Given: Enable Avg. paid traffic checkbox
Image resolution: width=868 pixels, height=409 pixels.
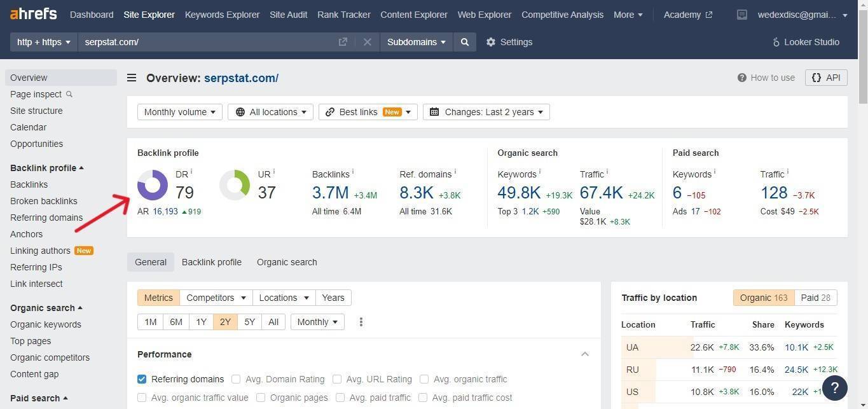Looking at the screenshot, I should point(340,398).
